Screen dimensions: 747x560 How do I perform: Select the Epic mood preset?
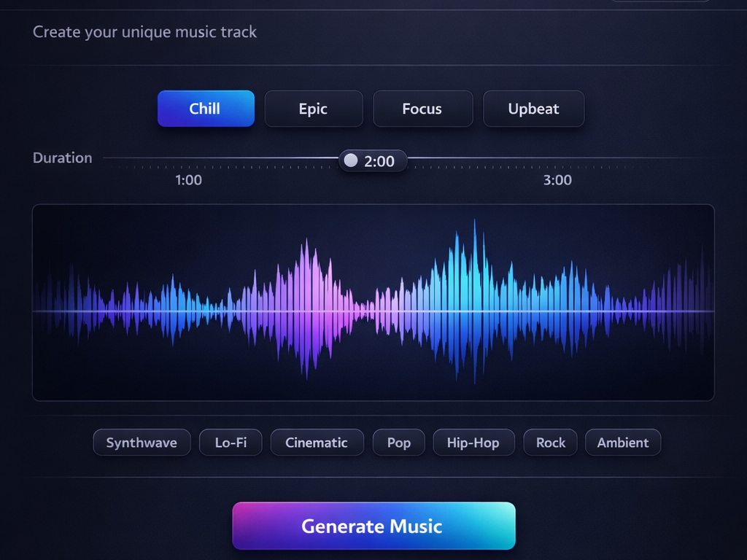click(x=314, y=108)
